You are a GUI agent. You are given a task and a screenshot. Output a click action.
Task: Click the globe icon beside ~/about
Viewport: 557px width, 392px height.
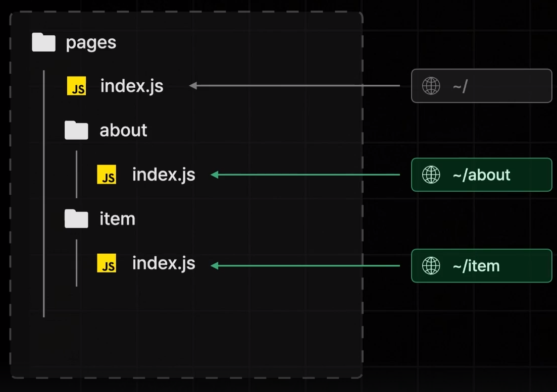(x=431, y=175)
